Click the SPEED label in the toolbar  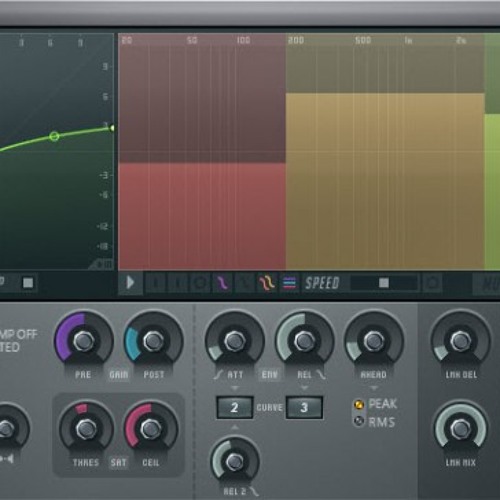[322, 284]
